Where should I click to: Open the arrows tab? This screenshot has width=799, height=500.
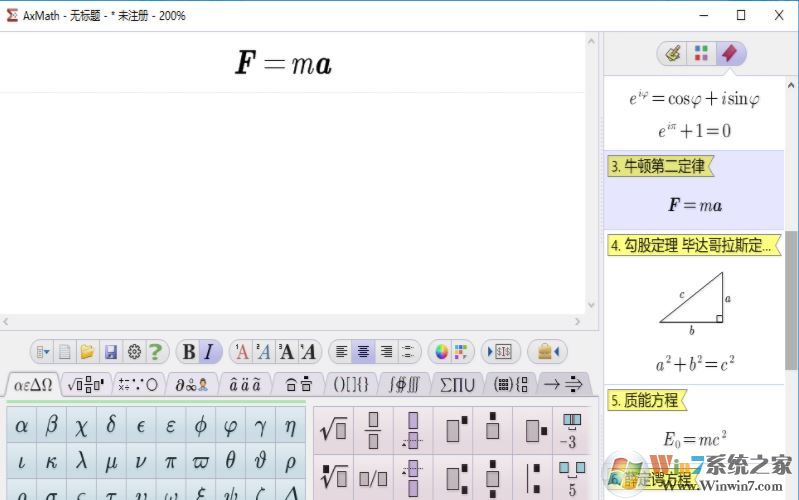(x=563, y=385)
